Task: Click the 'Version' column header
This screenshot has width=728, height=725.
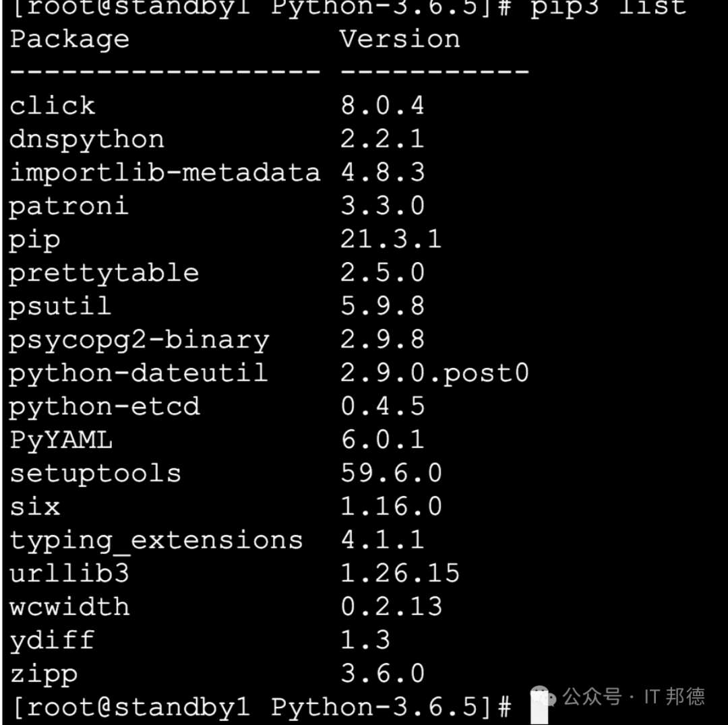Action: pos(400,38)
